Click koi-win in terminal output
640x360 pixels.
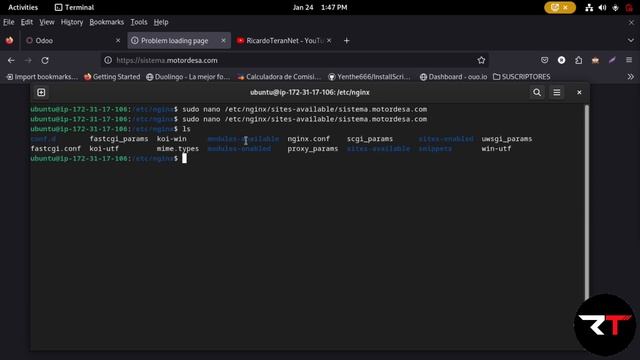click(x=171, y=139)
